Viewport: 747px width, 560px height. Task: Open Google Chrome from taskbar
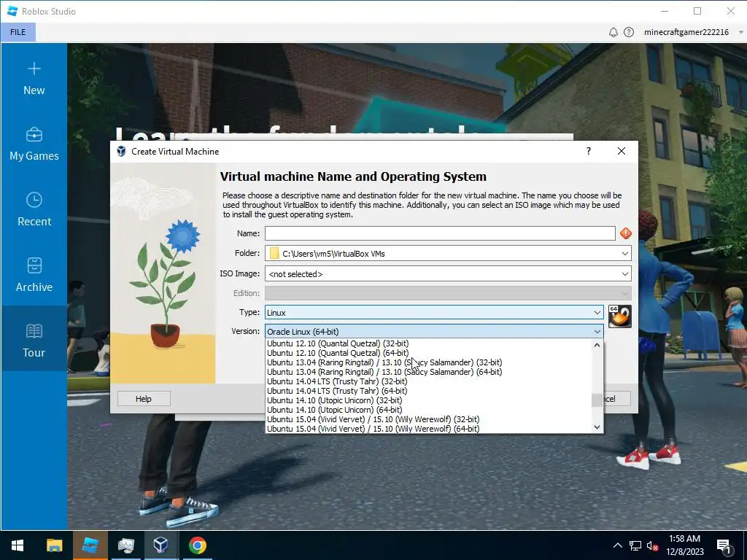197,545
